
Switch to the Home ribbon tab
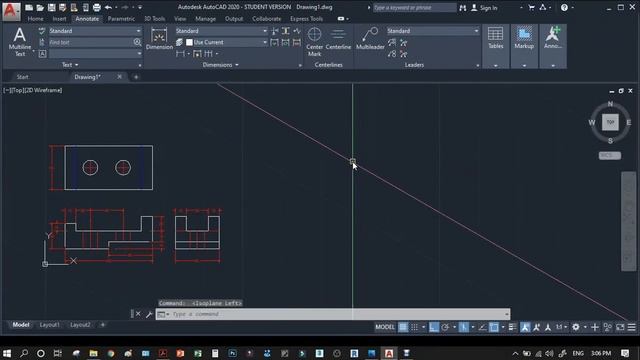click(36, 19)
